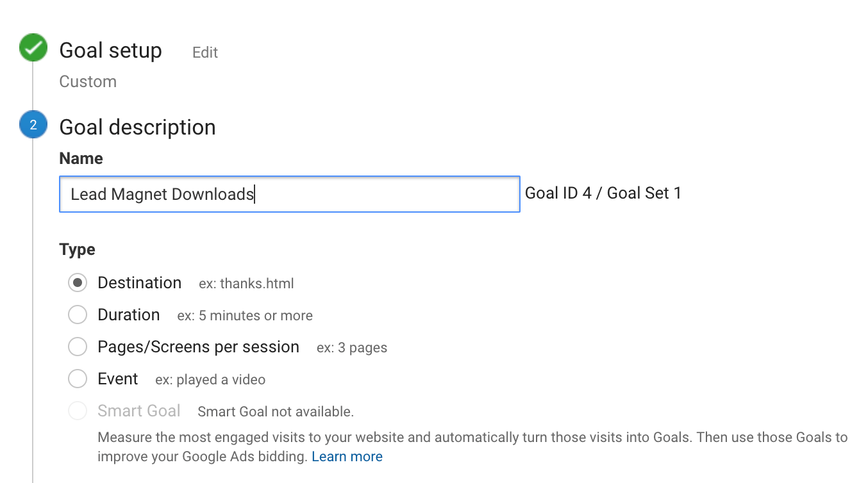Choose the Duration goal type

pos(78,315)
